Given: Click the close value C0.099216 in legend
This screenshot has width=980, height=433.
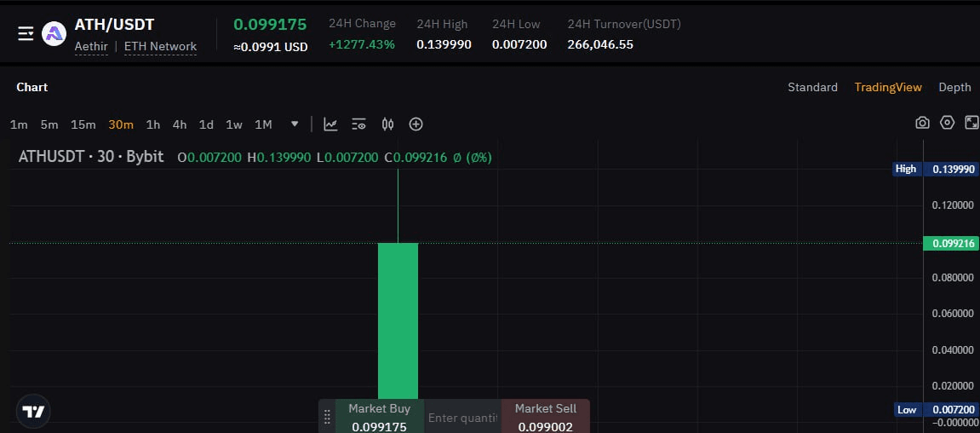Looking at the screenshot, I should coord(415,158).
